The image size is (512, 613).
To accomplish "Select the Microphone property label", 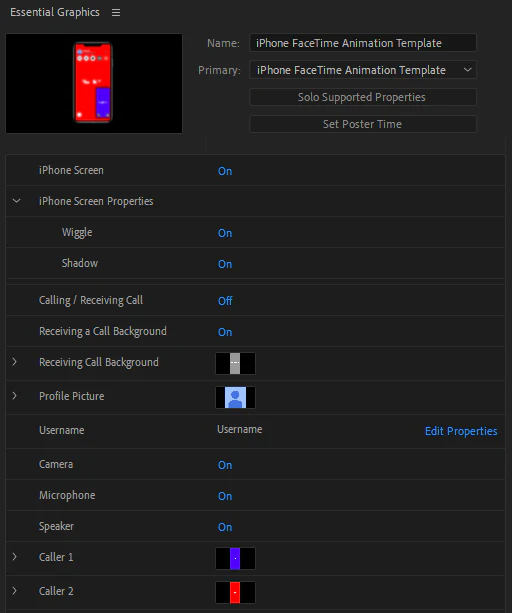I will coord(67,495).
